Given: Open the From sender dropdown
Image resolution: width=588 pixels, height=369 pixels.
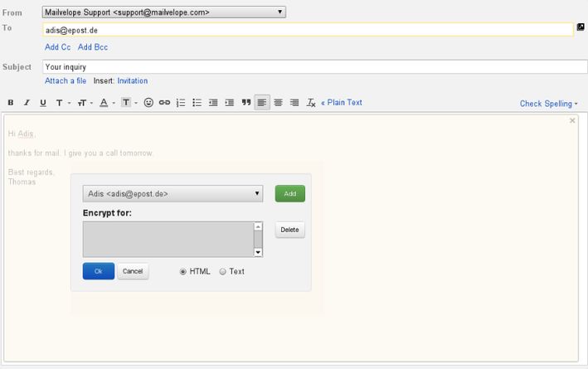Looking at the screenshot, I should click(164, 12).
